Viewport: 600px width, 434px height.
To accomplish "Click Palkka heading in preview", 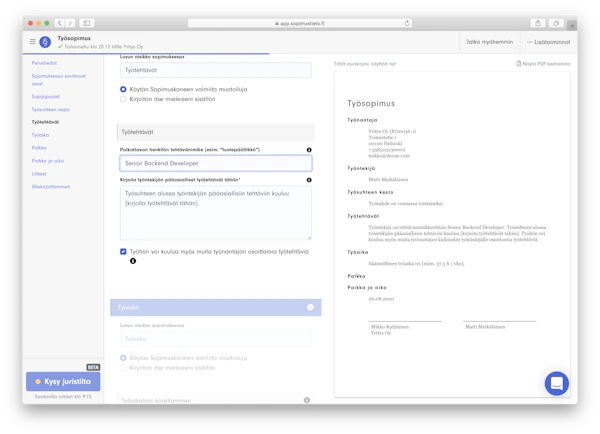I will pyautogui.click(x=356, y=276).
